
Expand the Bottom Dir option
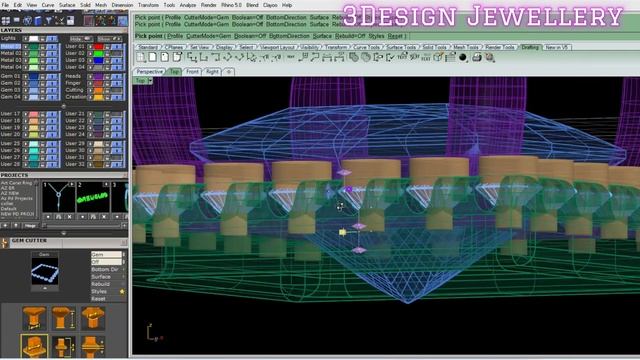(x=108, y=269)
